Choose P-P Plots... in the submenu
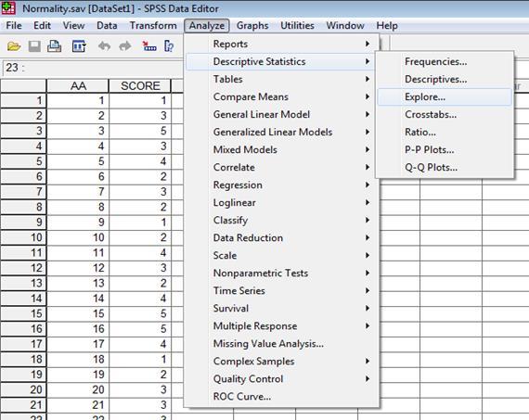The height and width of the screenshot is (420, 529). coord(445,149)
